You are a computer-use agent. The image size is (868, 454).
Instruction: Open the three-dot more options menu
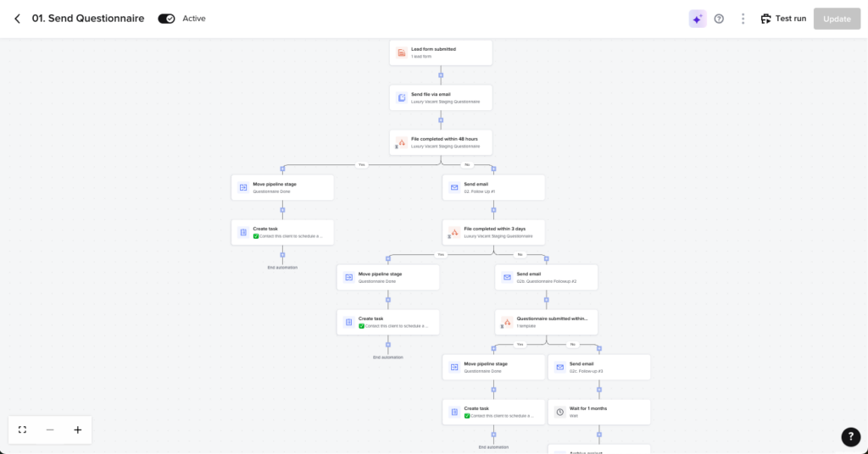(x=743, y=19)
